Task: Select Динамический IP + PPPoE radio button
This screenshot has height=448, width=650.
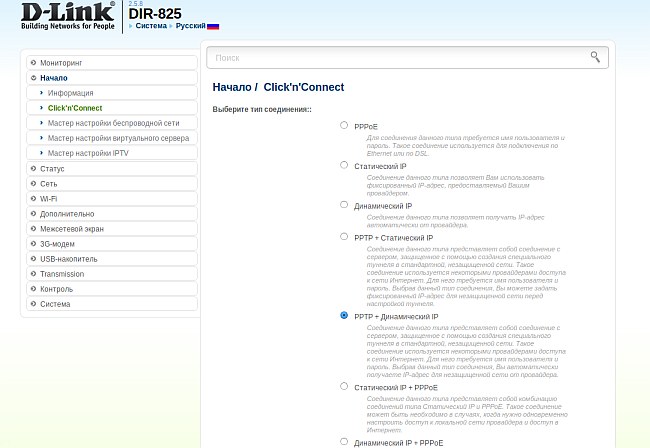Action: (x=344, y=441)
